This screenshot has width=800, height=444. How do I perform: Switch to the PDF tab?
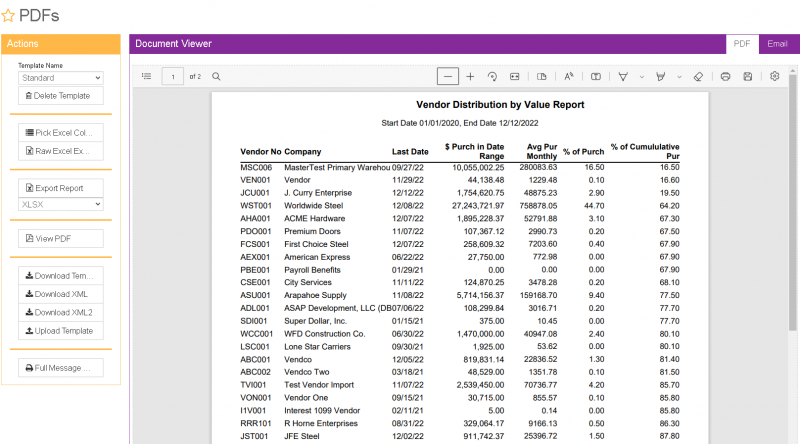click(x=742, y=44)
